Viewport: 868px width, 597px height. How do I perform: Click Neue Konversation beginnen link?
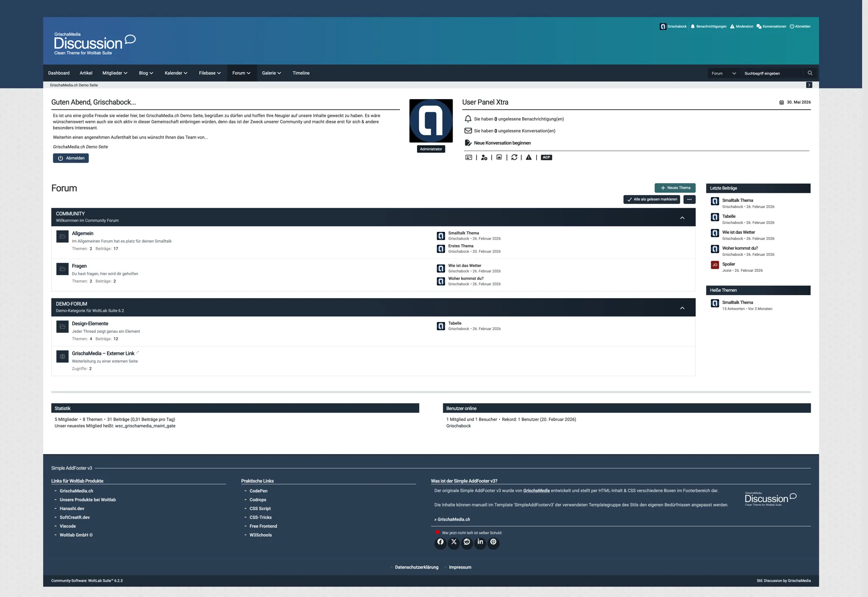click(502, 143)
